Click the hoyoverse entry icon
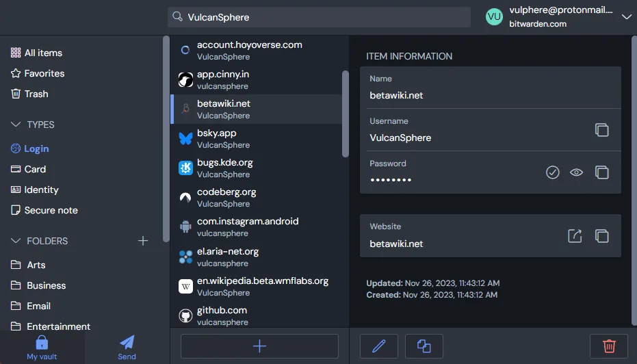The width and height of the screenshot is (637, 364). point(185,50)
